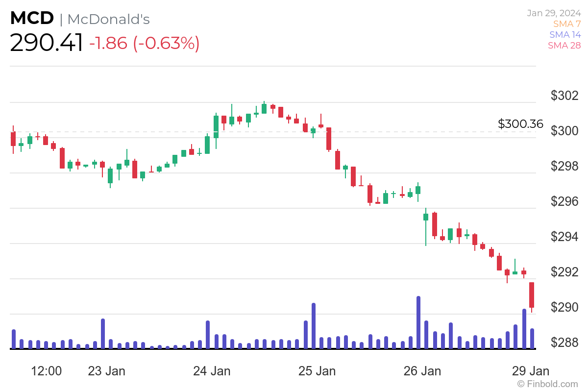Click the red change percentage -0.63%
This screenshot has width=588, height=392.
coord(165,43)
